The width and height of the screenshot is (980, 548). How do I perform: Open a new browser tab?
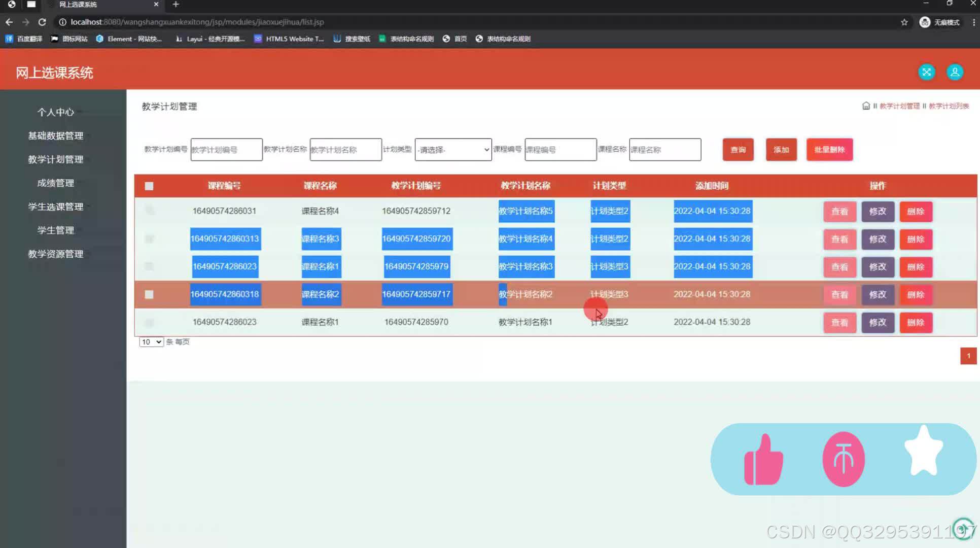tap(176, 5)
